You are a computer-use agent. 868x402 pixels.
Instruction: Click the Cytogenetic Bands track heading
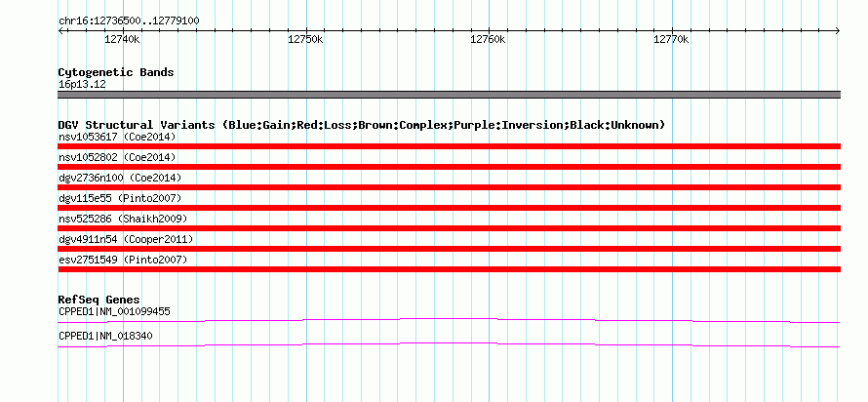point(116,72)
